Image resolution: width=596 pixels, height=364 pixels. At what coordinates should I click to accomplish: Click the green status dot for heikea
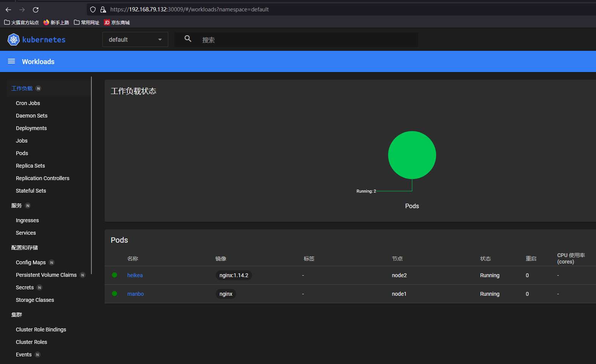(114, 275)
